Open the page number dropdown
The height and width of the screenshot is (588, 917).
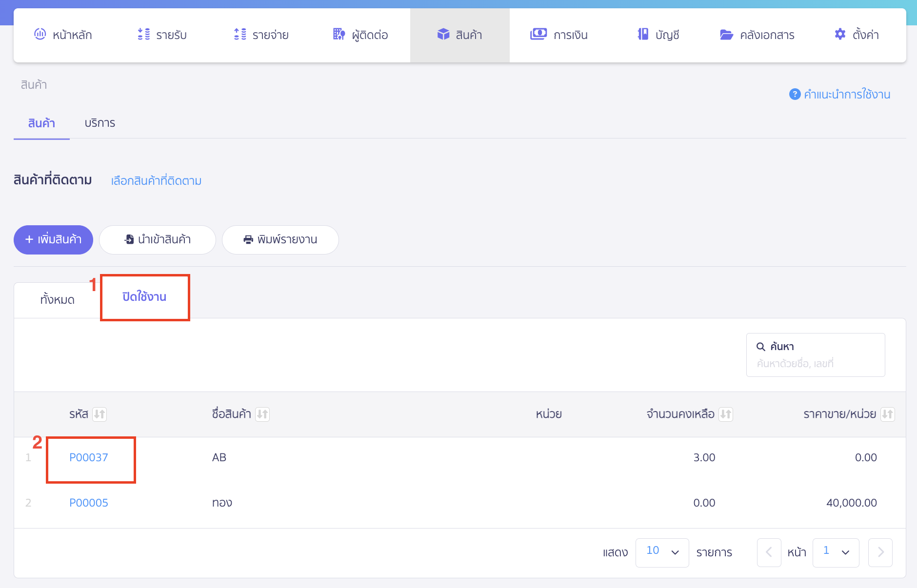[x=836, y=552]
